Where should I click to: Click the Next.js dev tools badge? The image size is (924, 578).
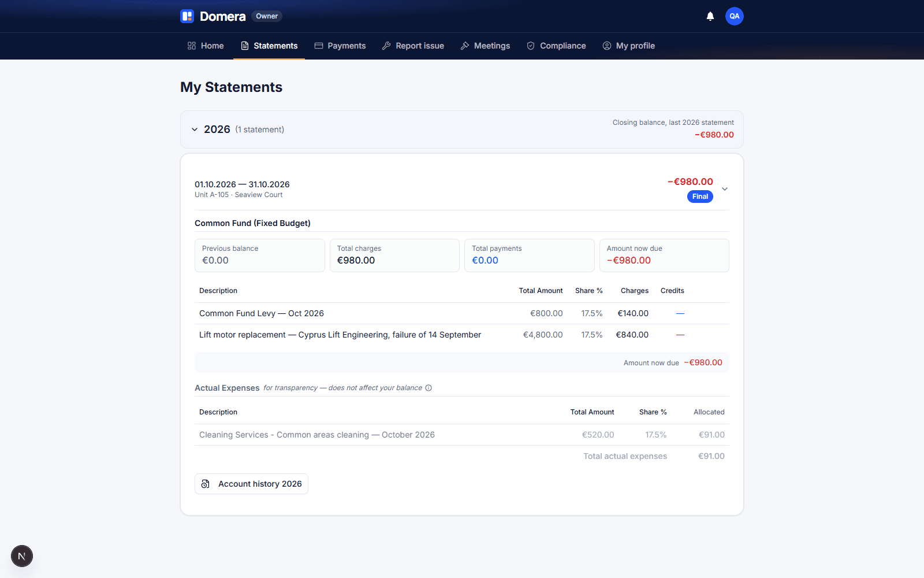[x=22, y=556]
